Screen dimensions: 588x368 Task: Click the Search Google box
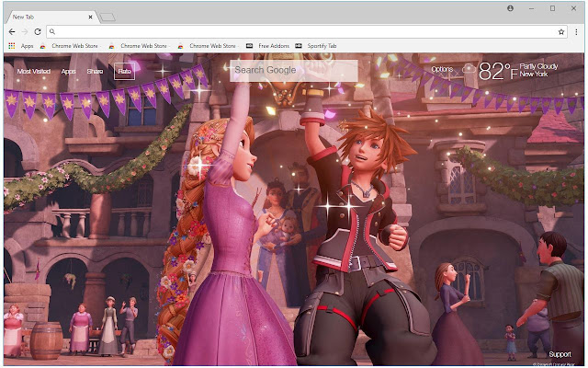click(x=294, y=70)
